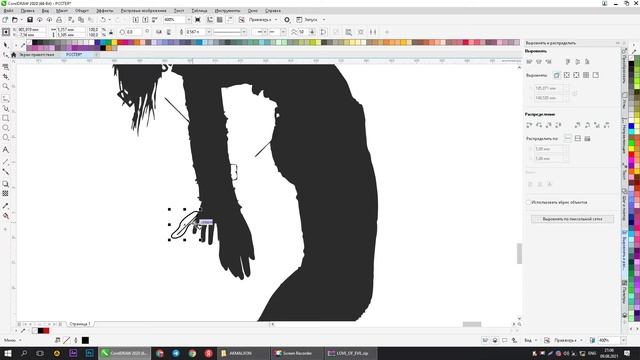This screenshot has width=640, height=360.
Task: Click the rotation angle input field
Action: click(133, 32)
